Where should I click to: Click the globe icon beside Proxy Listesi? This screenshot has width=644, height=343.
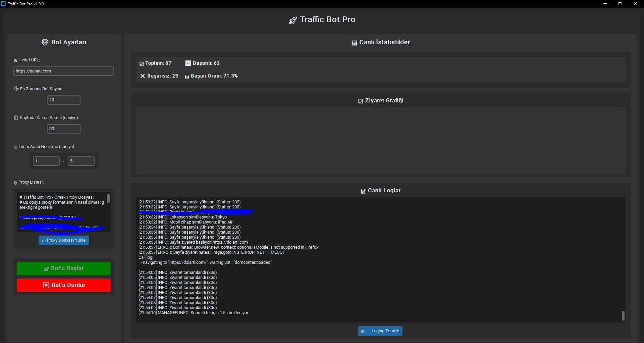point(15,183)
